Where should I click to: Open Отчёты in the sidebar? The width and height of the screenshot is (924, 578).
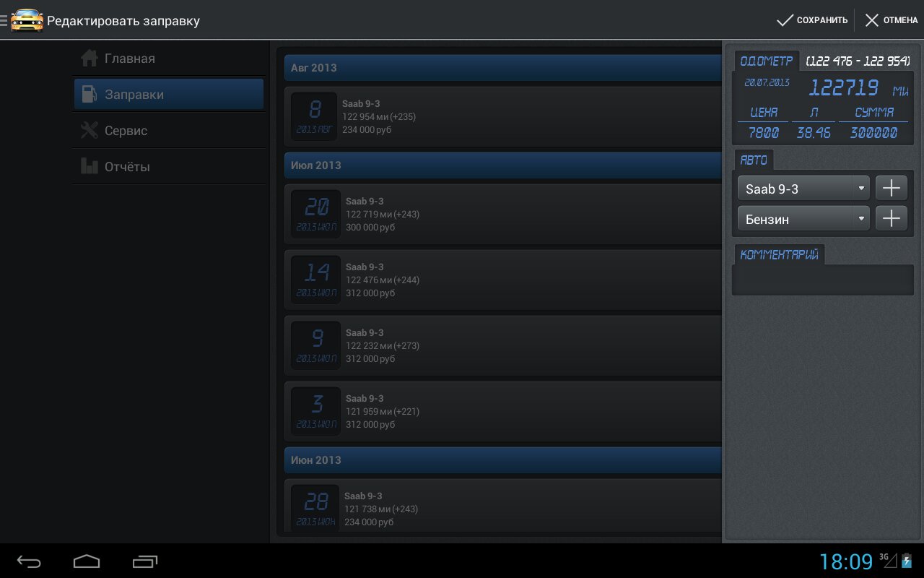coord(169,166)
